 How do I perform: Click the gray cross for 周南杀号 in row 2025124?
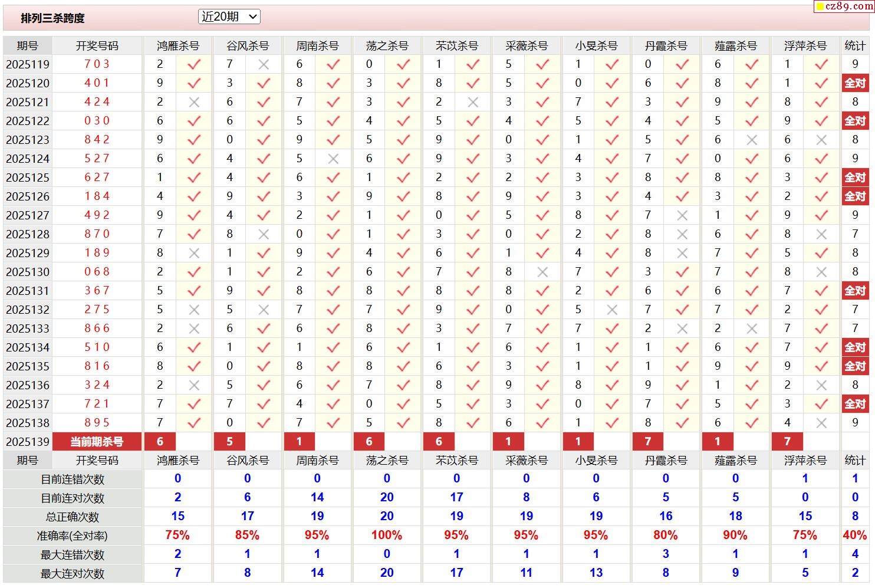[x=333, y=159]
